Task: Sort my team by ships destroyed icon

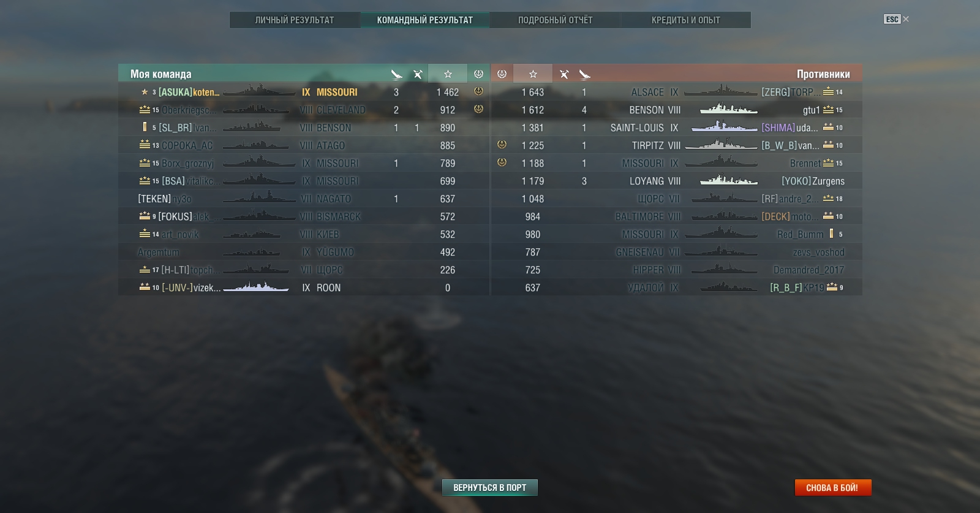Action: pyautogui.click(x=396, y=74)
